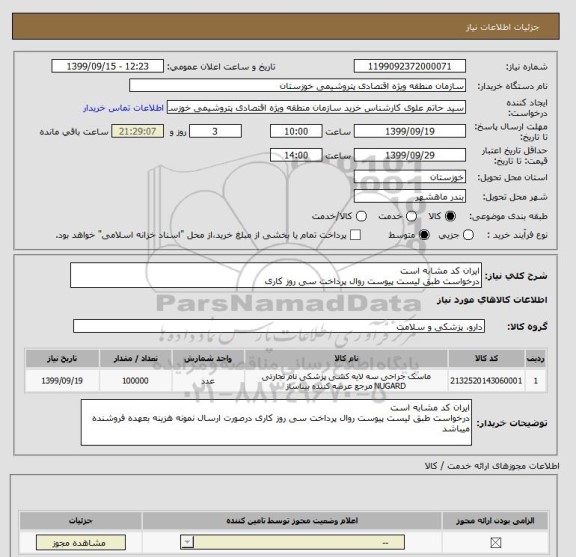Open the permit status dropdown arrow
This screenshot has width=576, height=557.
click(187, 542)
